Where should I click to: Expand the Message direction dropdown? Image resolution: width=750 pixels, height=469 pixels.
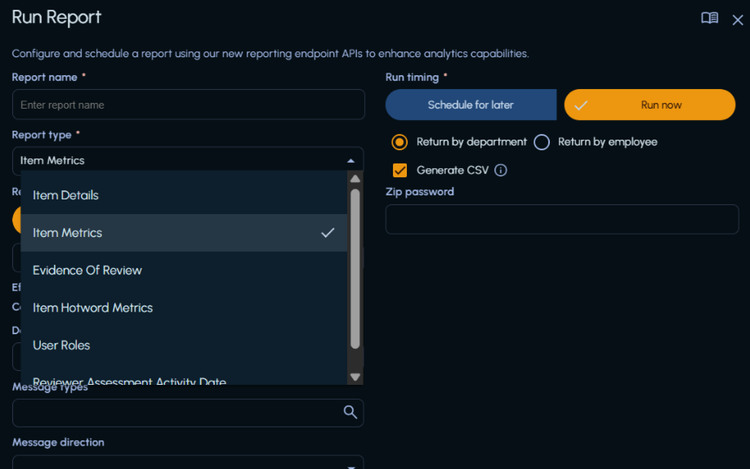click(351, 466)
